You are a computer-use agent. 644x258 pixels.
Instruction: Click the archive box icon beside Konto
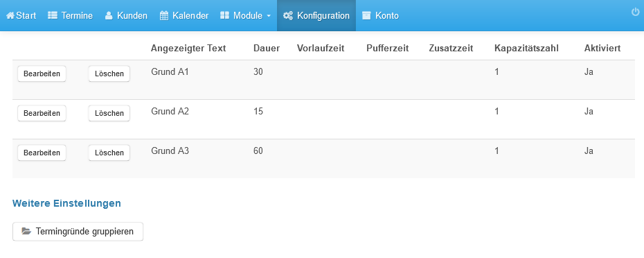366,16
